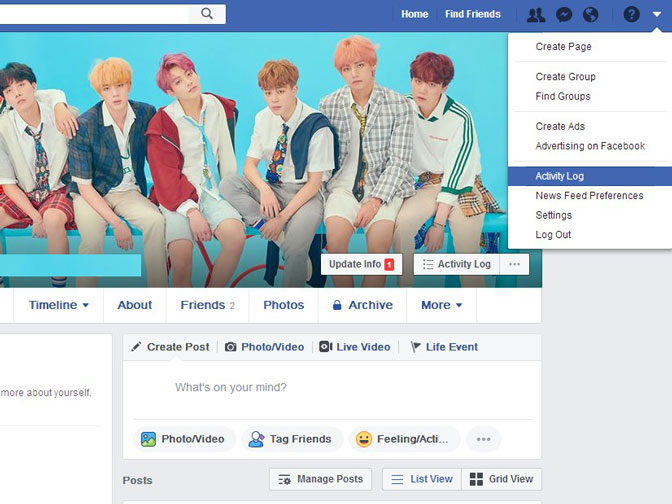Choose Log Out from the account menu
Screen dimensions: 672x504
tap(553, 235)
